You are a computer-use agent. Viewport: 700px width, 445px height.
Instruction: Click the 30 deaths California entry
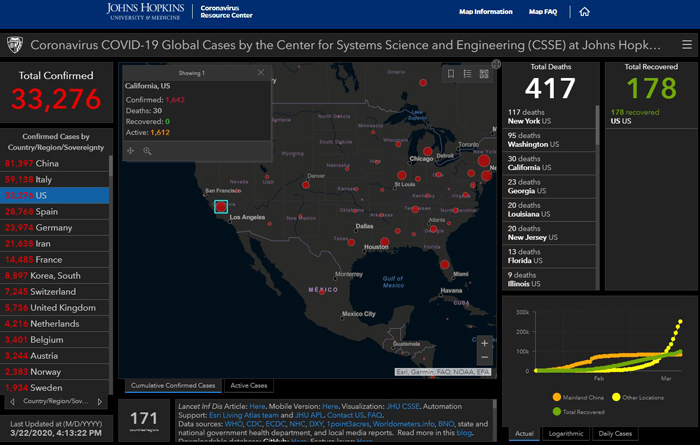click(549, 163)
